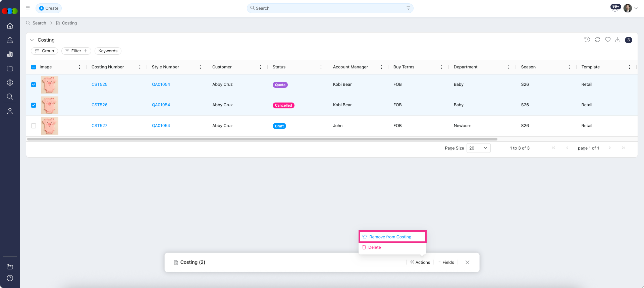Open the Home icon in sidebar
This screenshot has width=644, height=288.
point(10,26)
